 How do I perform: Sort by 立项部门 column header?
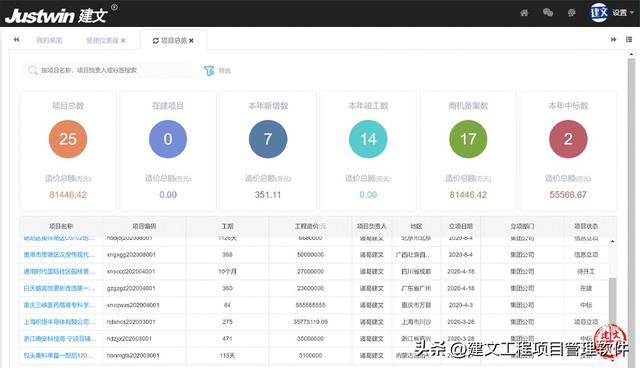tap(522, 226)
